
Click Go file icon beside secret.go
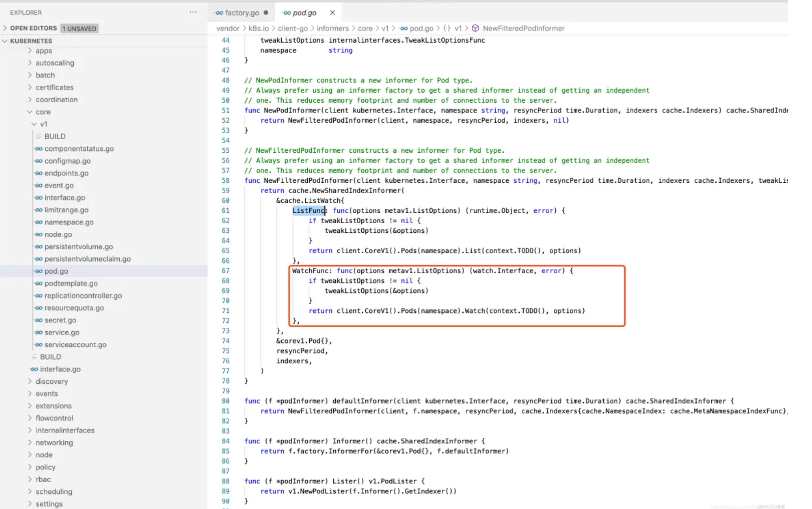point(39,320)
